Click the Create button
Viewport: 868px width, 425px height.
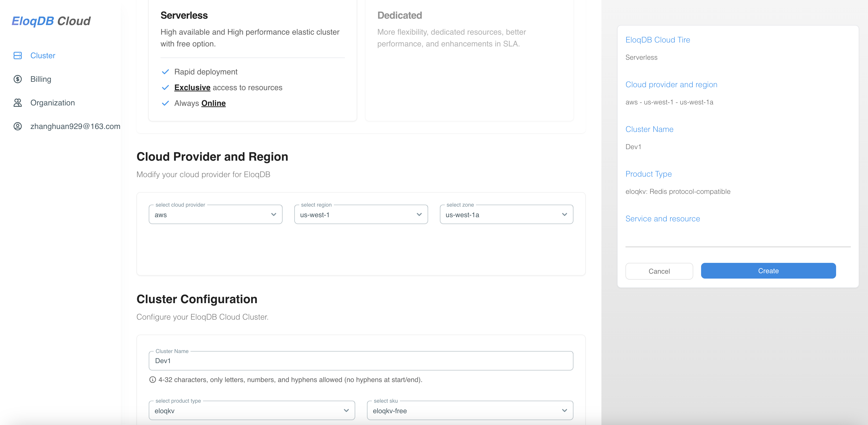click(x=768, y=270)
